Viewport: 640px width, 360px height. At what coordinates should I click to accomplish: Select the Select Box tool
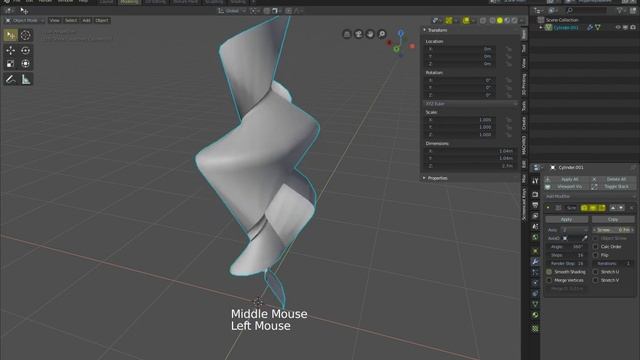click(11, 36)
